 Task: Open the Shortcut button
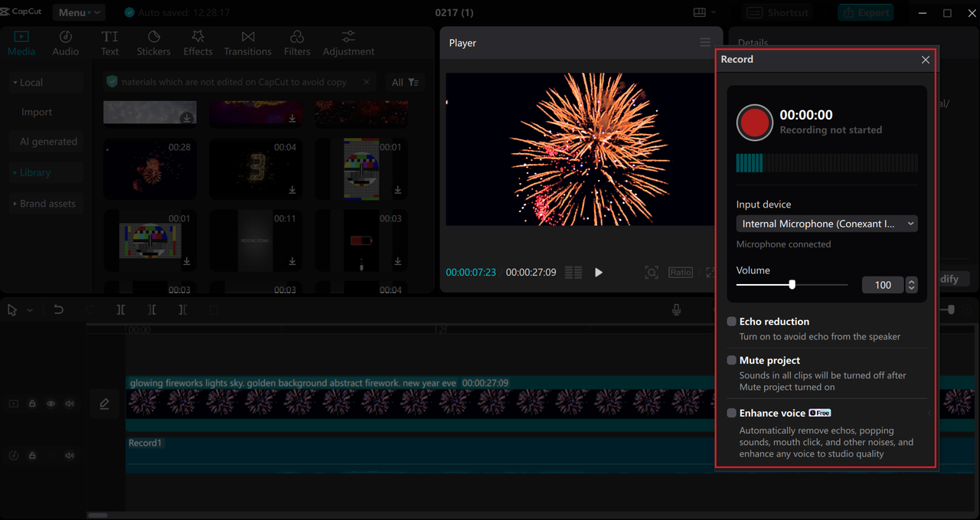tap(778, 12)
